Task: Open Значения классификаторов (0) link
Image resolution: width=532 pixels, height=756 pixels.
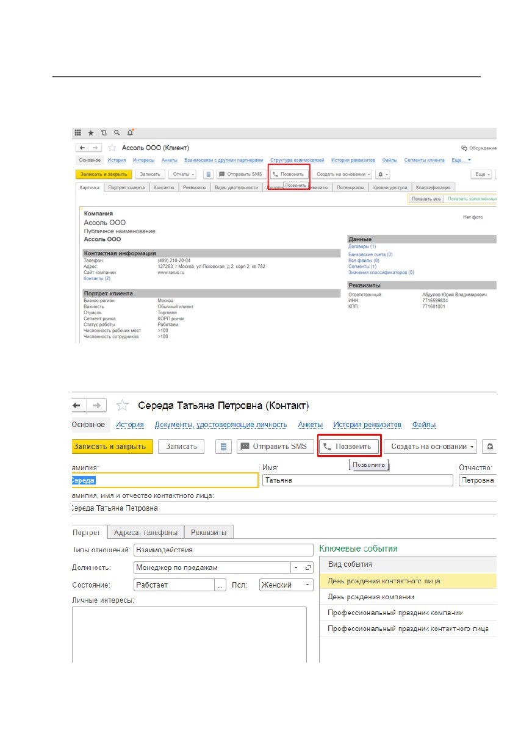Action: [381, 273]
